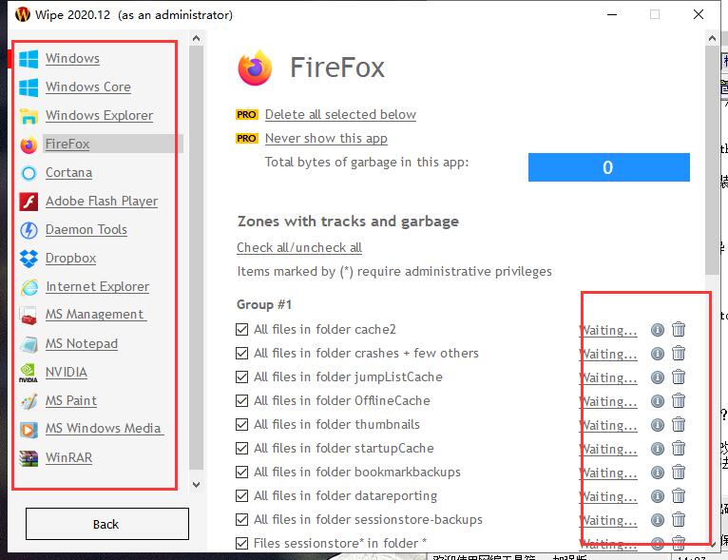Select Daemon Tools in the sidebar
This screenshot has height=560, width=728.
tap(86, 230)
